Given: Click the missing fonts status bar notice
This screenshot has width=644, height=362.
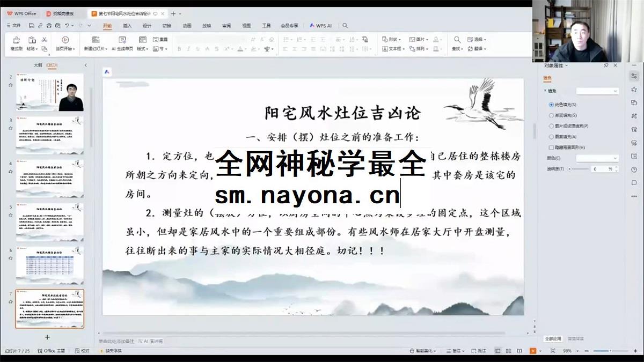Looking at the screenshot, I should pos(111,351).
